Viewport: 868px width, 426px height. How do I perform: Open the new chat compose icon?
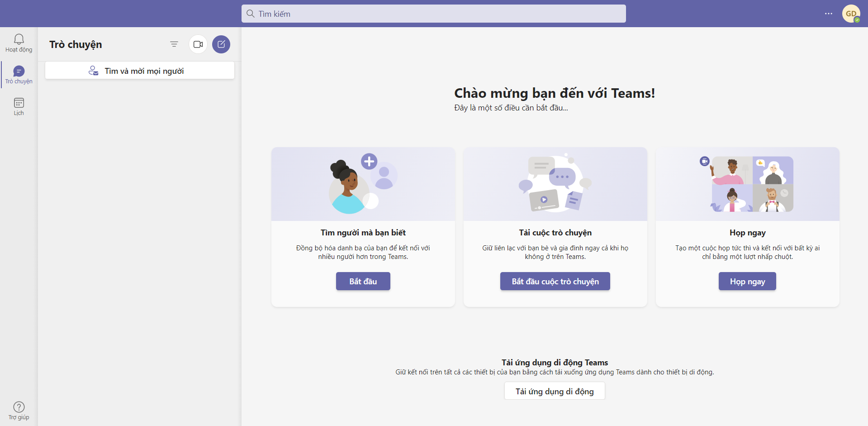221,44
